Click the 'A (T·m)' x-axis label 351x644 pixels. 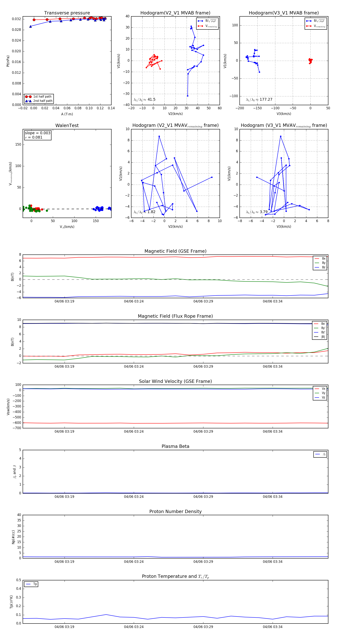click(x=67, y=114)
